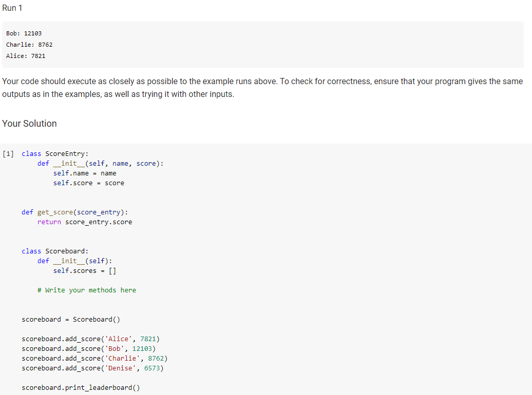
Task: Select the 'Bob: 12103' output line
Action: [23, 33]
